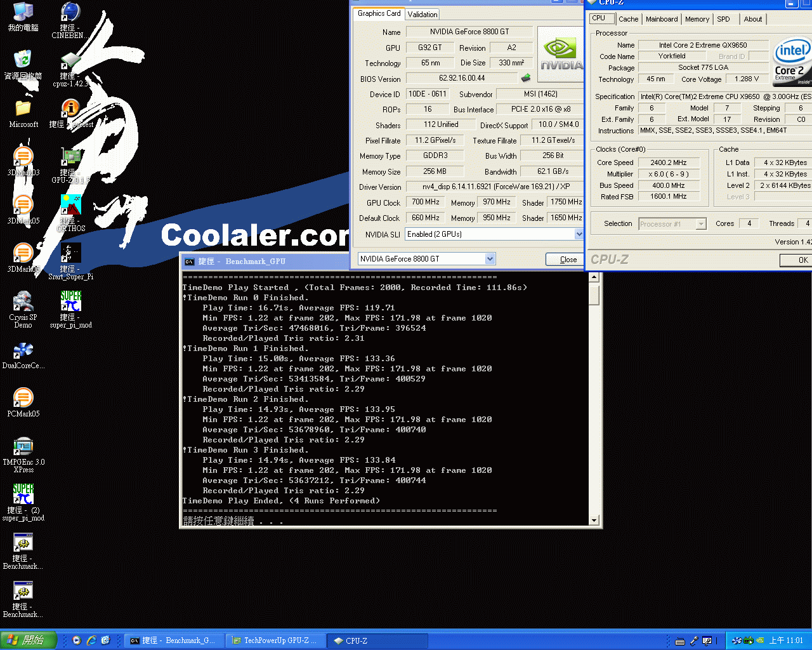Launch the 3DMark03 shortcut
812x650 pixels.
coord(23,161)
